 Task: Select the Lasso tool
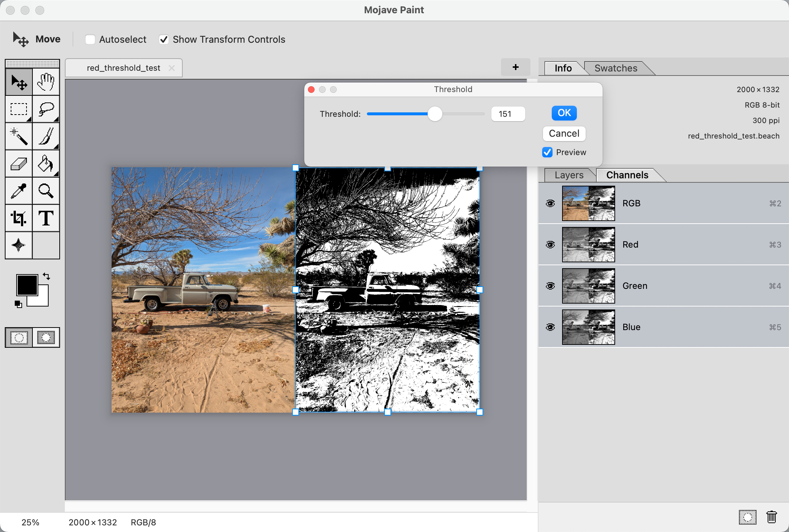tap(46, 109)
